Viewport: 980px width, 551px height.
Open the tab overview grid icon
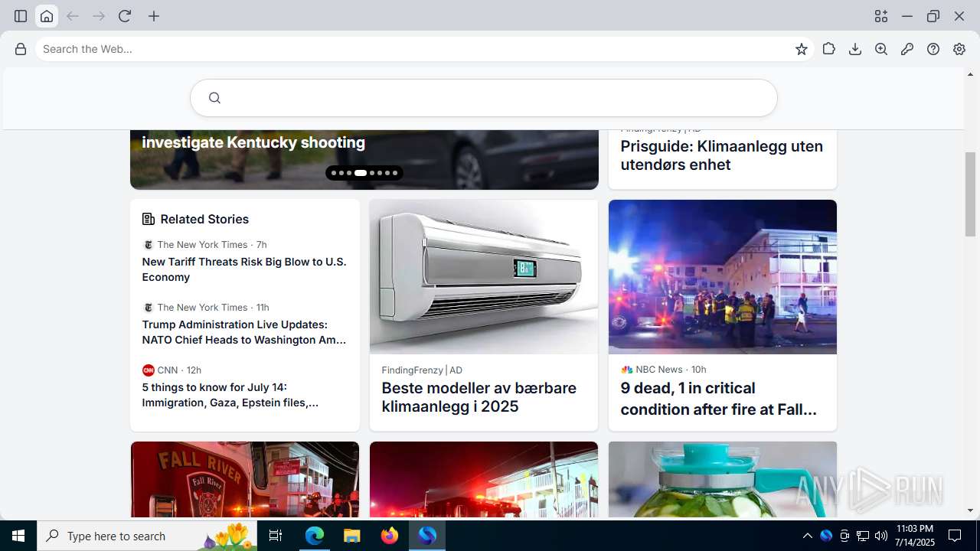tap(881, 16)
